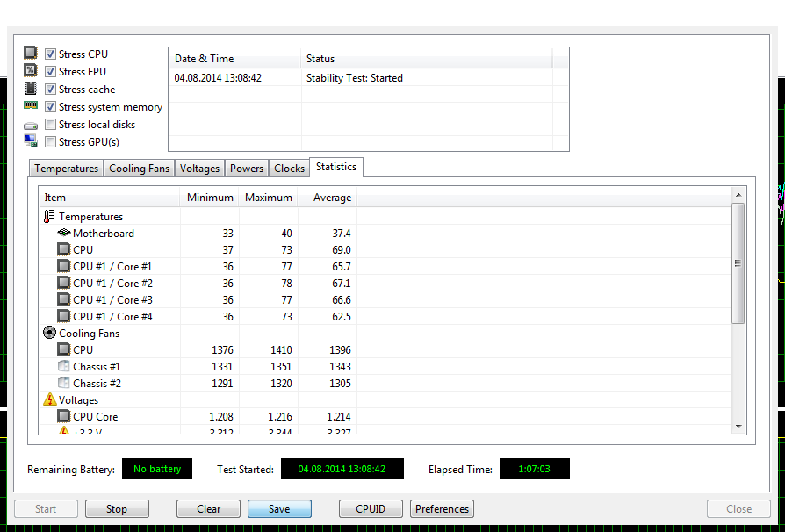Click the Cooling Fans group icon
785x532 pixels.
pyautogui.click(x=49, y=334)
